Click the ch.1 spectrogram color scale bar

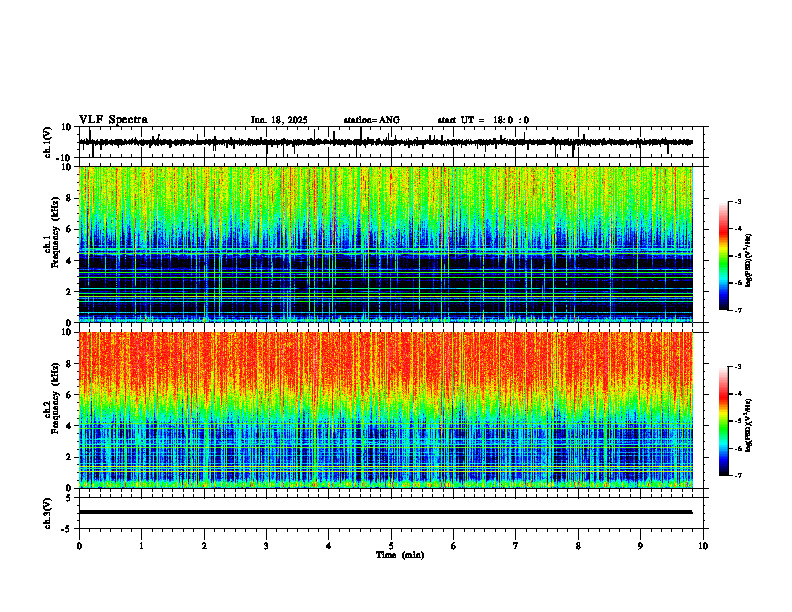point(723,256)
